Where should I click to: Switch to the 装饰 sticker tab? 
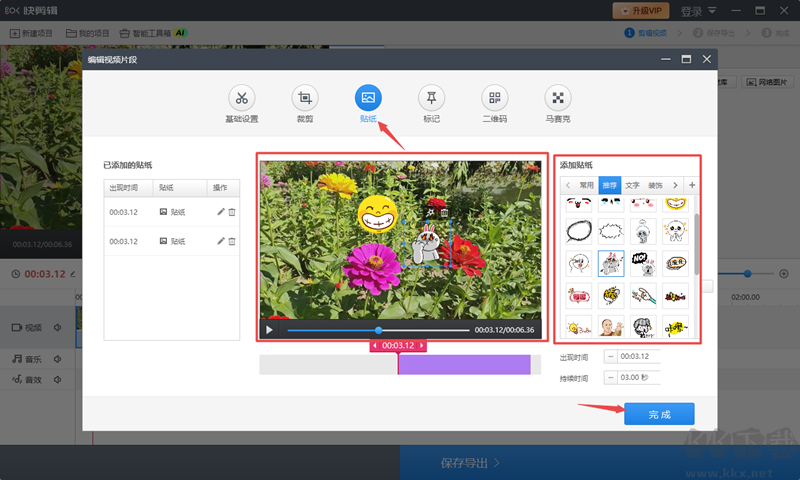(x=655, y=185)
